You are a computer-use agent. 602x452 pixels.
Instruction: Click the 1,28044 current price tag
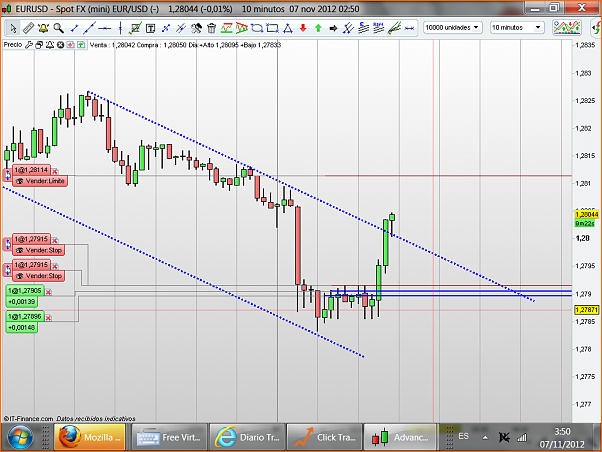click(x=587, y=214)
